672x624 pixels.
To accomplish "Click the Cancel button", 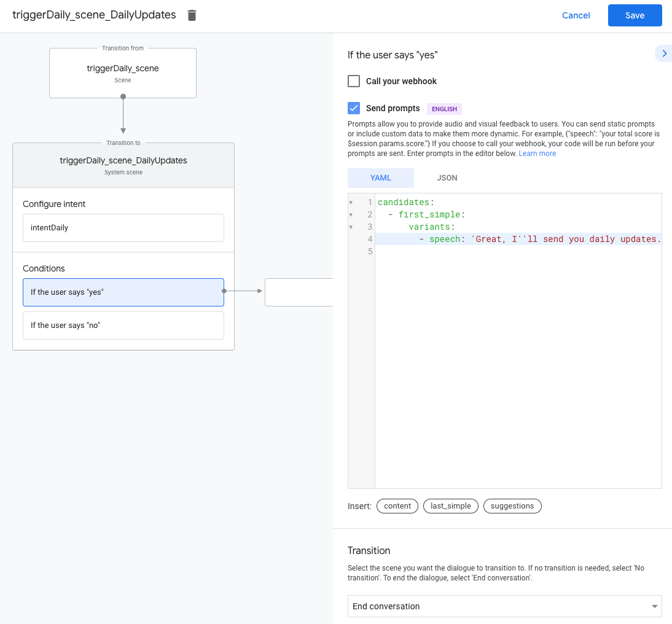I will [576, 15].
